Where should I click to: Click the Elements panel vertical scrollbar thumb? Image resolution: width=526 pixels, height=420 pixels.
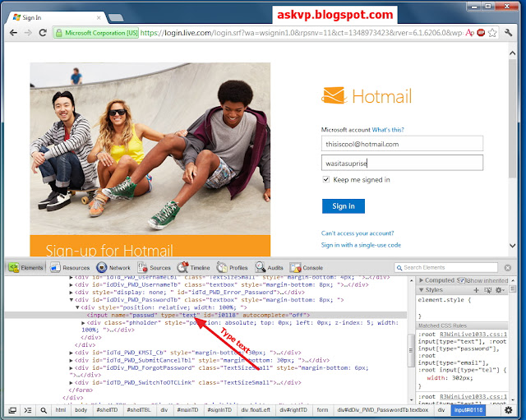411,351
